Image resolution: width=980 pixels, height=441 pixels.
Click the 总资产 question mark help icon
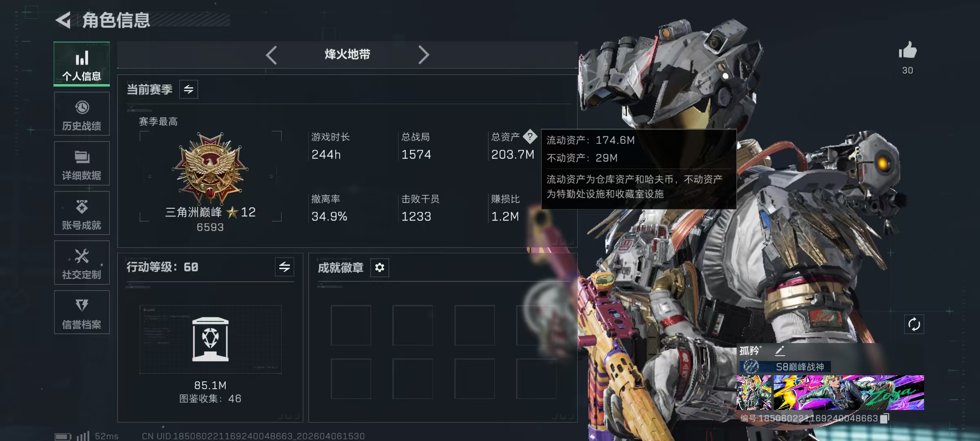530,137
